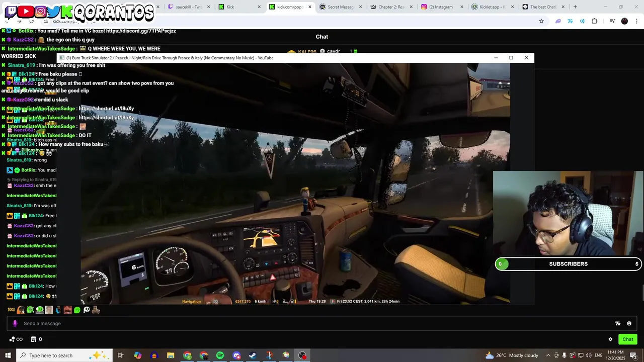Click the Chat panel header
The height and width of the screenshot is (362, 644).
[x=322, y=37]
